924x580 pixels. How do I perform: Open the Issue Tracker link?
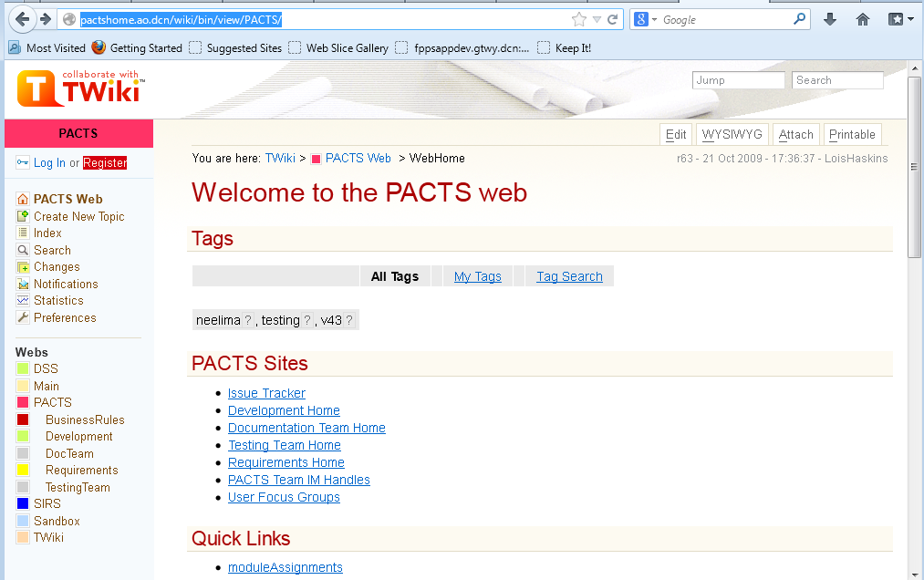point(266,393)
